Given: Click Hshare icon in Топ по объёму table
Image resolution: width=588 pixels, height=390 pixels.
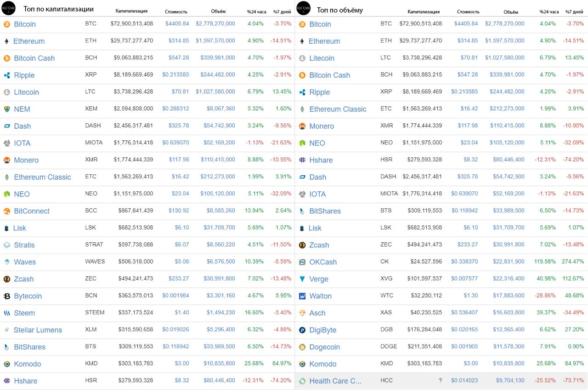Looking at the screenshot, I should click(302, 160).
